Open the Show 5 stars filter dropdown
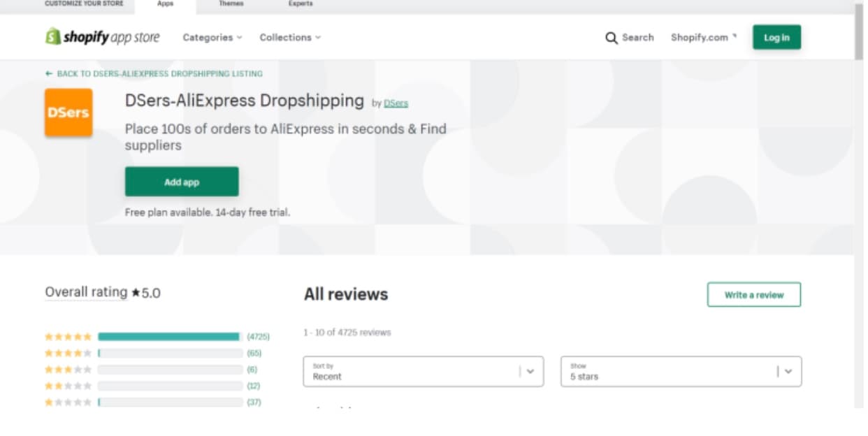The image size is (868, 436). point(681,371)
